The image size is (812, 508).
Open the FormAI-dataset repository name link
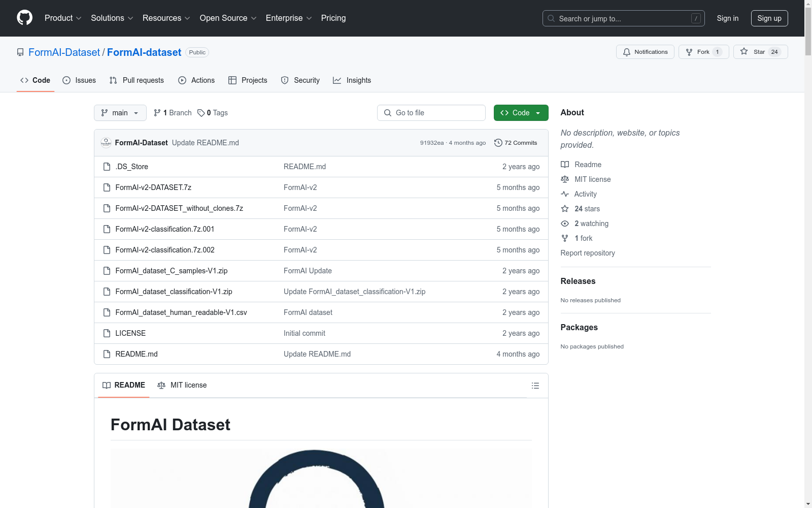click(x=144, y=52)
